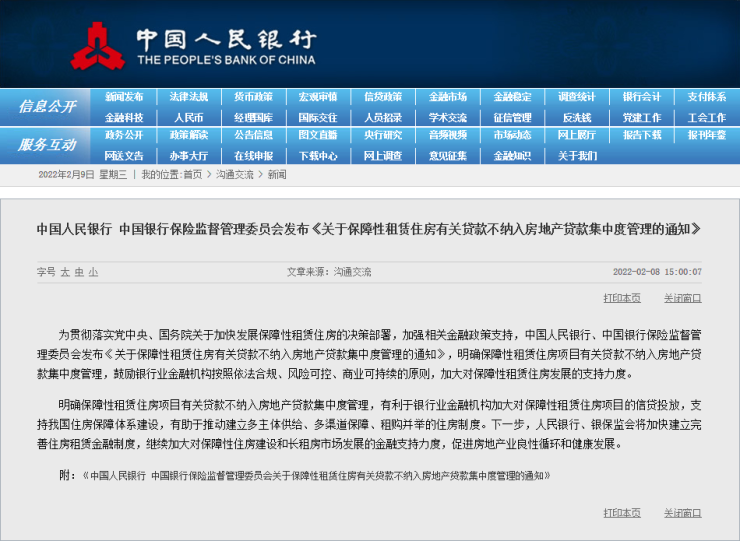This screenshot has width=740, height=541.
Task: Set font size to 中 (medium)
Action: tap(79, 271)
